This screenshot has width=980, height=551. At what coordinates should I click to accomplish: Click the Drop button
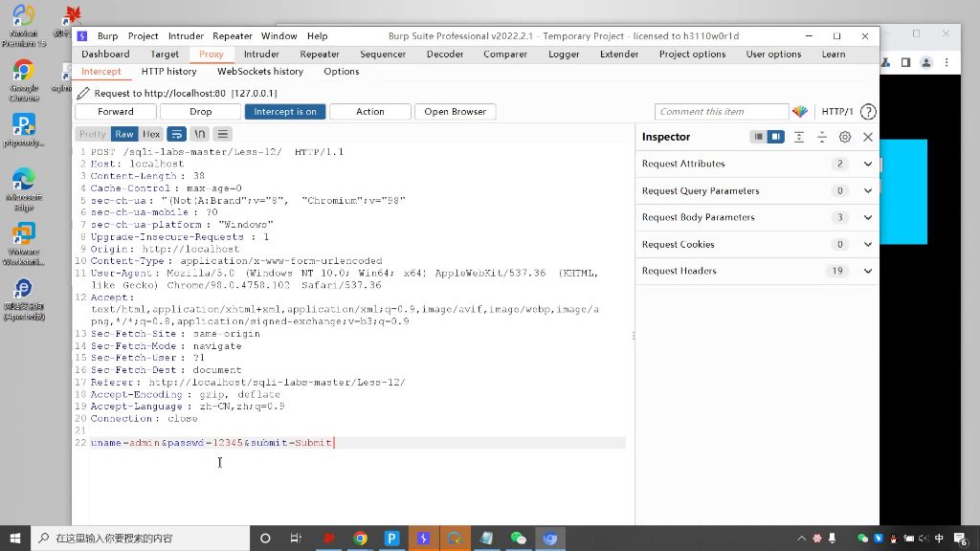point(201,112)
